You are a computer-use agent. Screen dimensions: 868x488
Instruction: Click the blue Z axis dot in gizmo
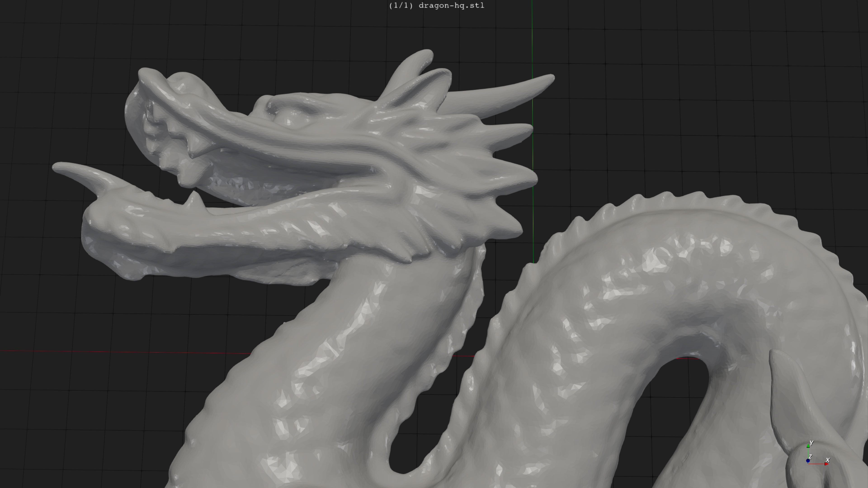tap(808, 461)
